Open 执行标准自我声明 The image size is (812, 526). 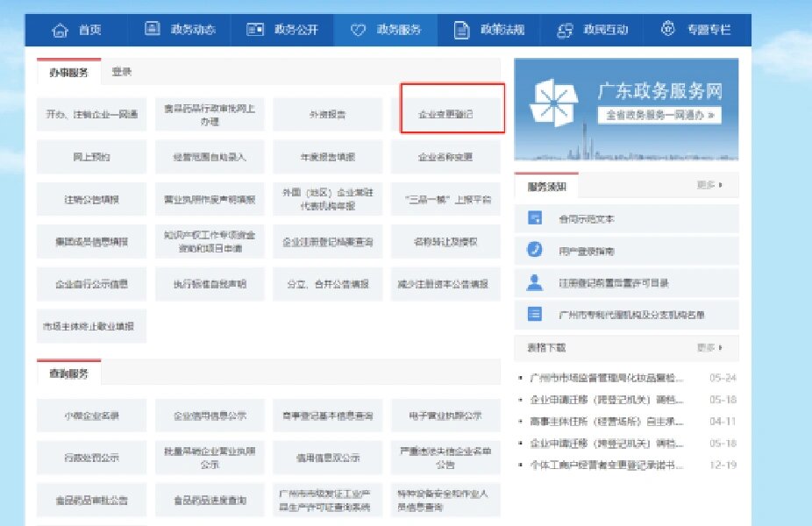[x=210, y=284]
